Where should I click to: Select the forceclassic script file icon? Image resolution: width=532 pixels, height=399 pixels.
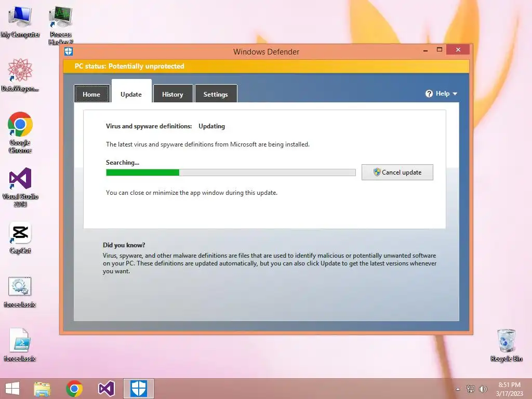[x=20, y=344]
